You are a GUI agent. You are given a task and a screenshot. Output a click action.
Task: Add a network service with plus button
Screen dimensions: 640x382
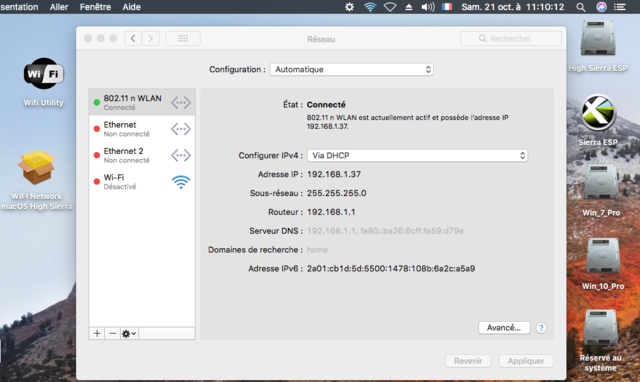pyautogui.click(x=97, y=333)
